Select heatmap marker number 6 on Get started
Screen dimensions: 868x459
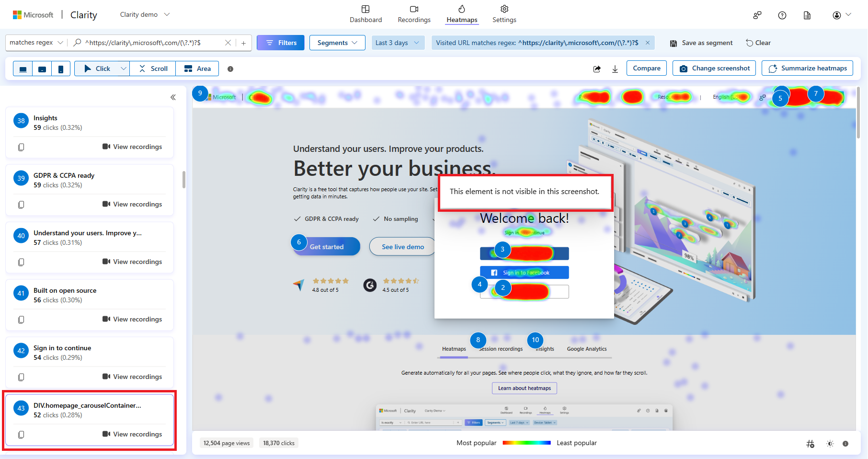tap(299, 242)
